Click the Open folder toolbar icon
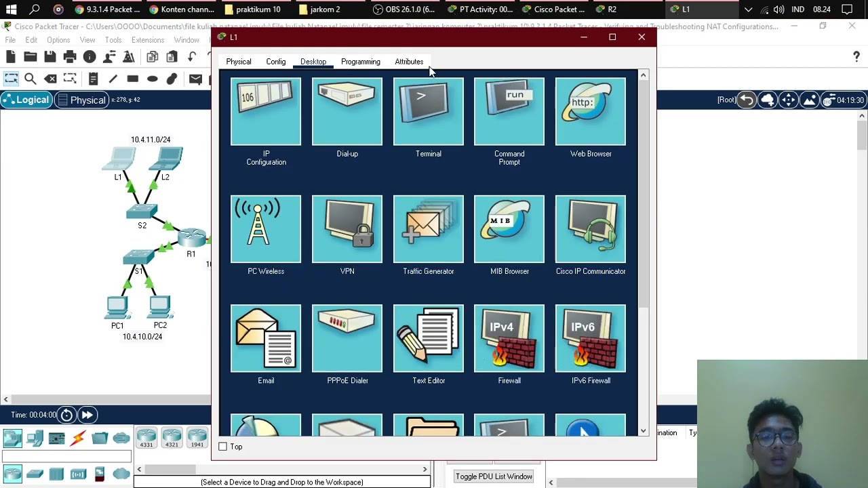This screenshot has height=488, width=868. [31, 57]
